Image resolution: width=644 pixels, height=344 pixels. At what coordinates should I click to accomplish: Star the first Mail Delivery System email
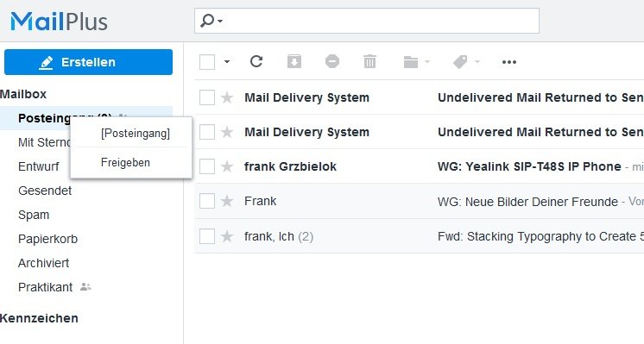point(227,98)
